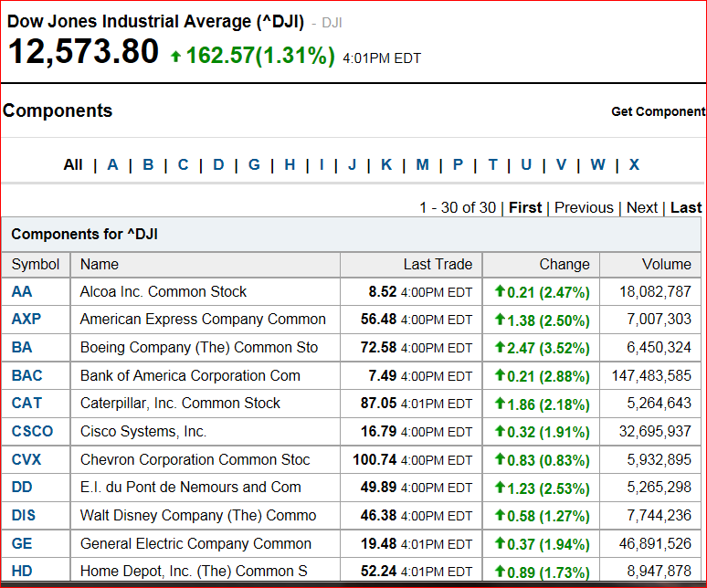Open the AA ticker symbol link
The width and height of the screenshot is (707, 588).
[22, 291]
